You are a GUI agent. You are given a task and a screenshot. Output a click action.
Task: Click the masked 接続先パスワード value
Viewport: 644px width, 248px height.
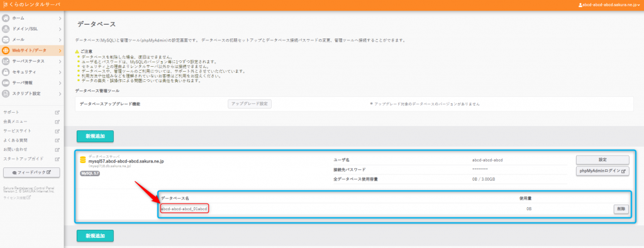click(480, 169)
